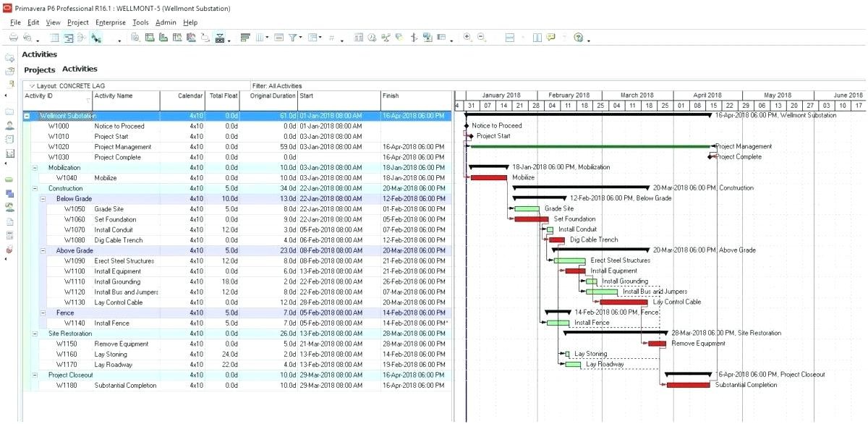
Task: Open the Enterprise menu
Action: point(110,22)
